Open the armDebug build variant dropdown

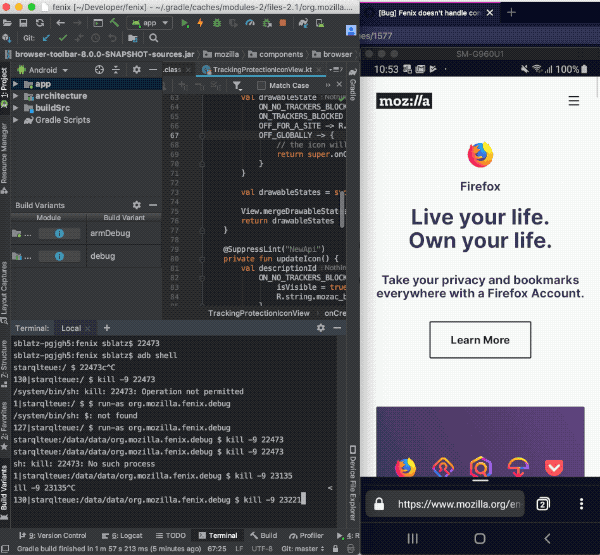[x=124, y=233]
